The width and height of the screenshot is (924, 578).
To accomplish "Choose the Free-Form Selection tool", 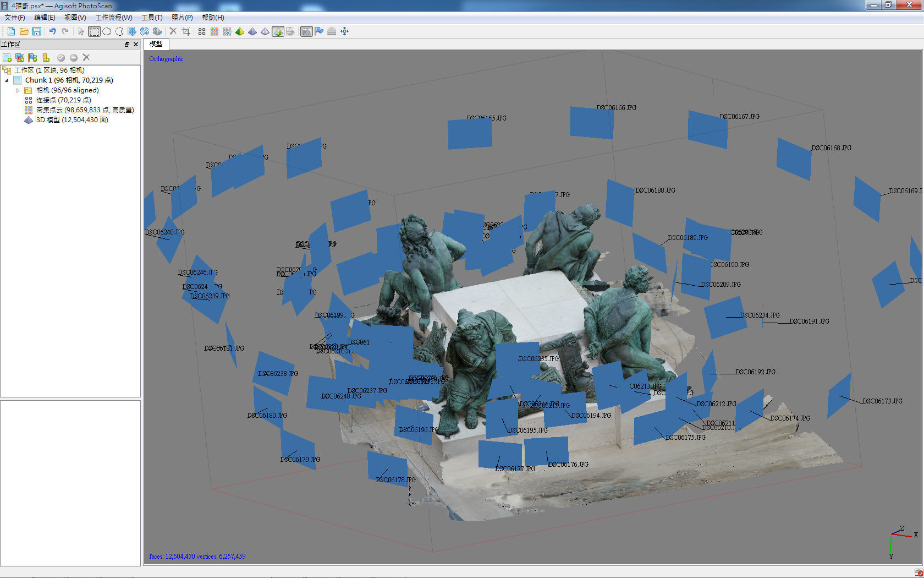I will pos(119,31).
